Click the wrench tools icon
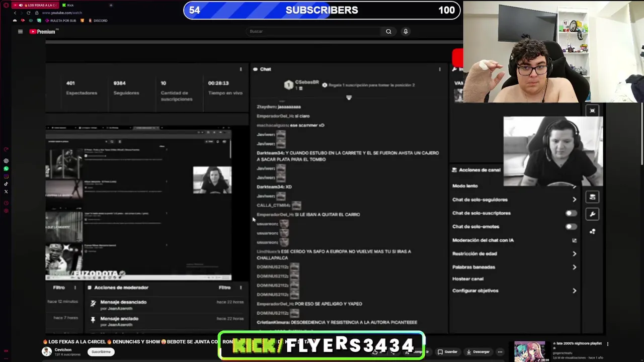644x362 pixels. point(592,214)
